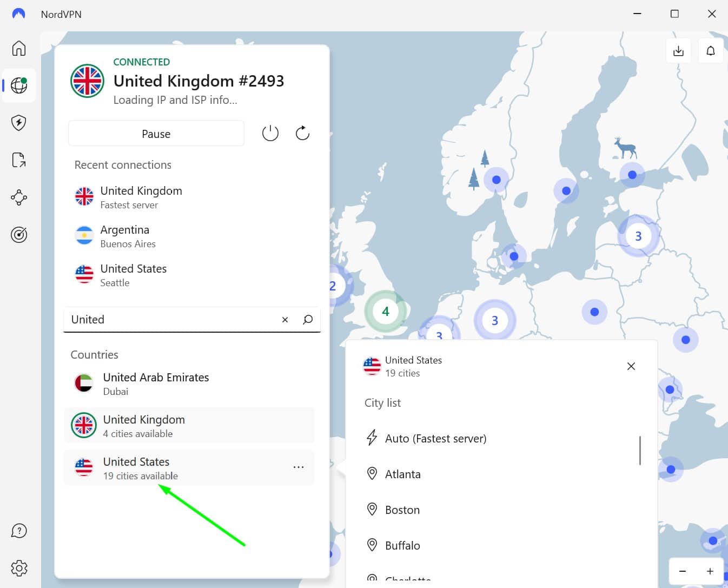This screenshot has height=588, width=728.
Task: Click the Loading IP and ISP info text
Action: (x=175, y=100)
